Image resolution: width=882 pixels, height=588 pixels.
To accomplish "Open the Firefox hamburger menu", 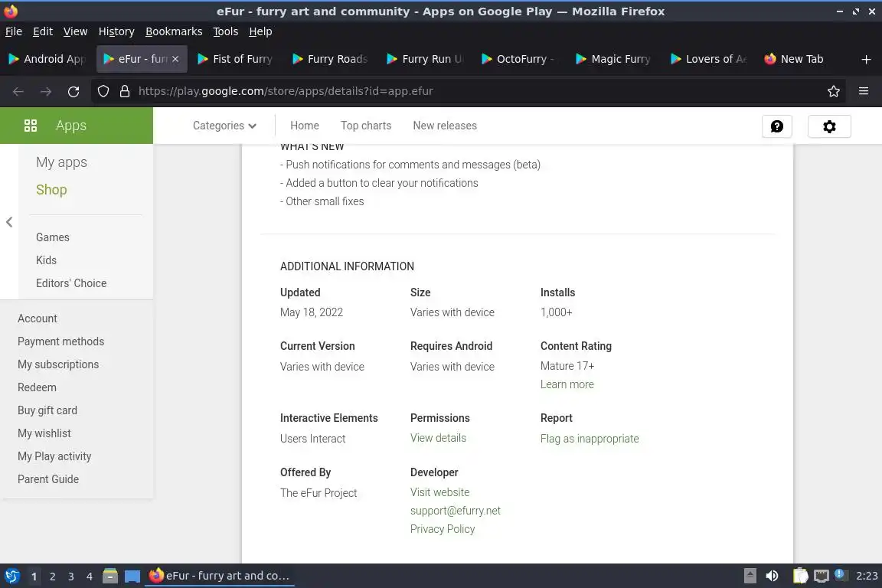I will (x=864, y=91).
